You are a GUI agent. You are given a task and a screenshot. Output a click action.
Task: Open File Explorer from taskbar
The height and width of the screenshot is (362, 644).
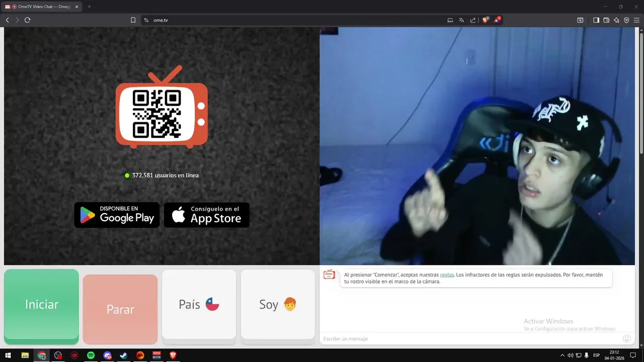click(x=25, y=355)
